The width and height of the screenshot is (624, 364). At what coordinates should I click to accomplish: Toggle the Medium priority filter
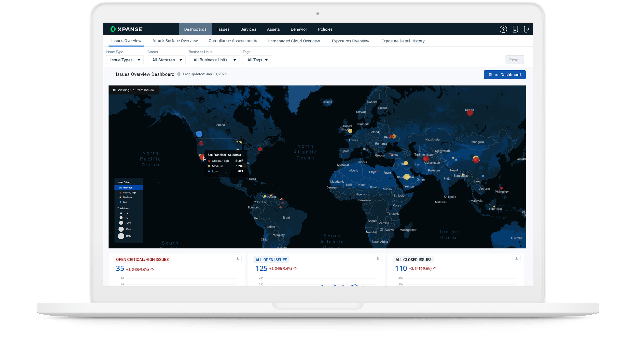pos(127,197)
